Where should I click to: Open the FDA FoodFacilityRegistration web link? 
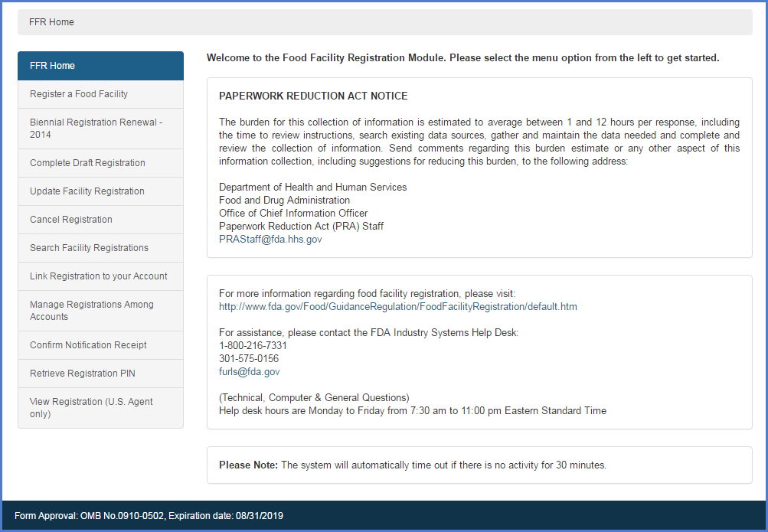coord(397,306)
